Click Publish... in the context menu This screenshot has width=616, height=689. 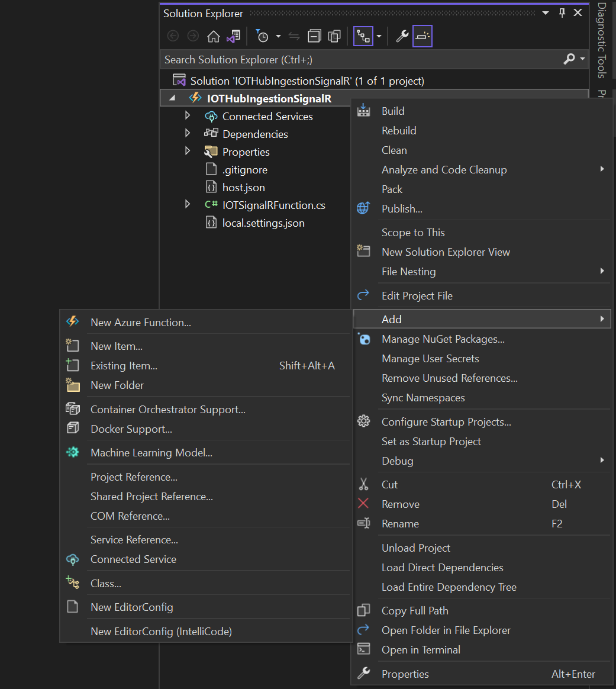482,209
